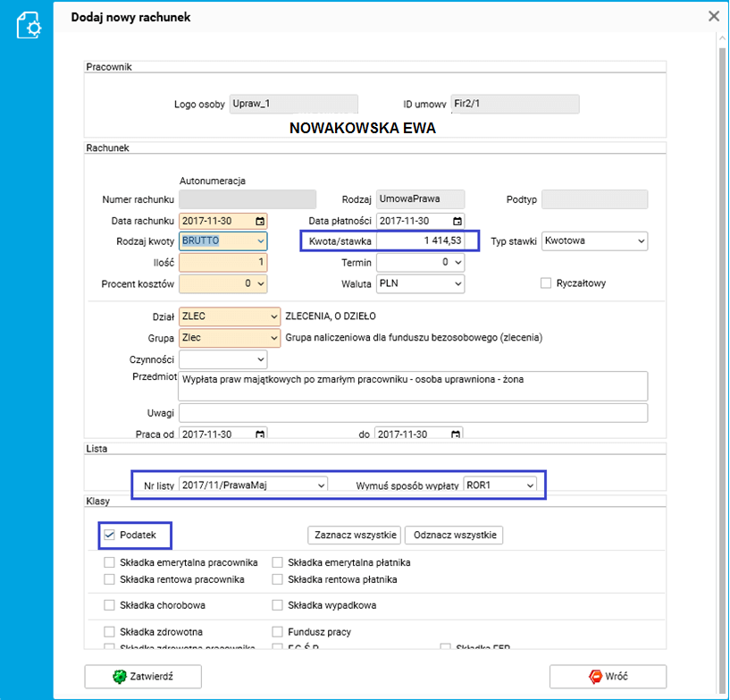Viewport: 730px width, 700px height.
Task: Check Składka chorobowa
Action: [109, 605]
